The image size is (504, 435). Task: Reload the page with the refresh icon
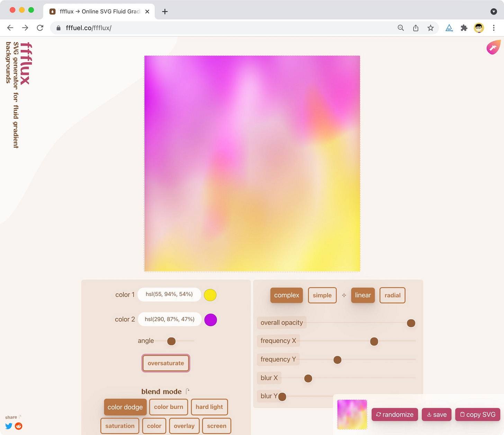[40, 28]
